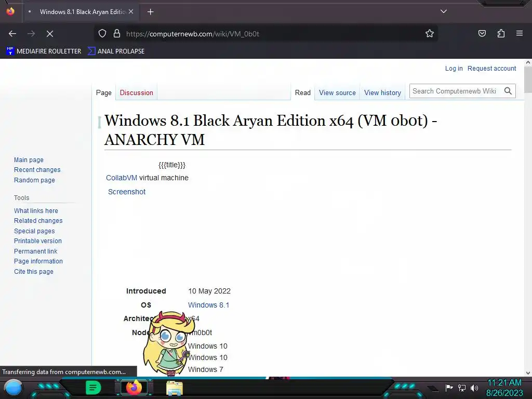
Task: Open the Permanent link
Action: [x=36, y=251]
